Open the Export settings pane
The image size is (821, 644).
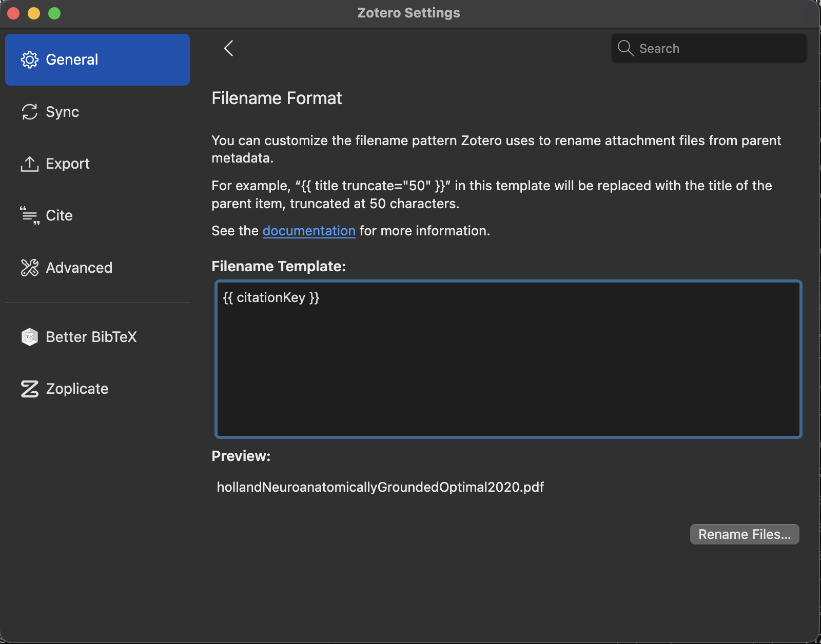[x=97, y=164]
